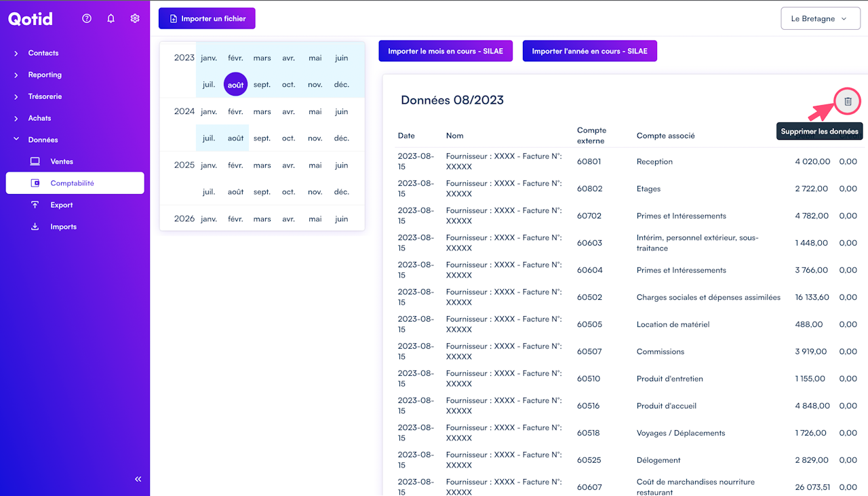Click the Voyages / Déplacements cell
868x496 pixels.
click(x=681, y=433)
